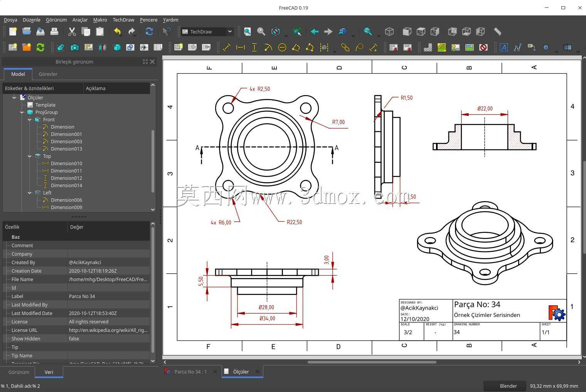The height and width of the screenshot is (392, 586).
Task: Click the model tree vertical scrollbar
Action: tap(153, 161)
